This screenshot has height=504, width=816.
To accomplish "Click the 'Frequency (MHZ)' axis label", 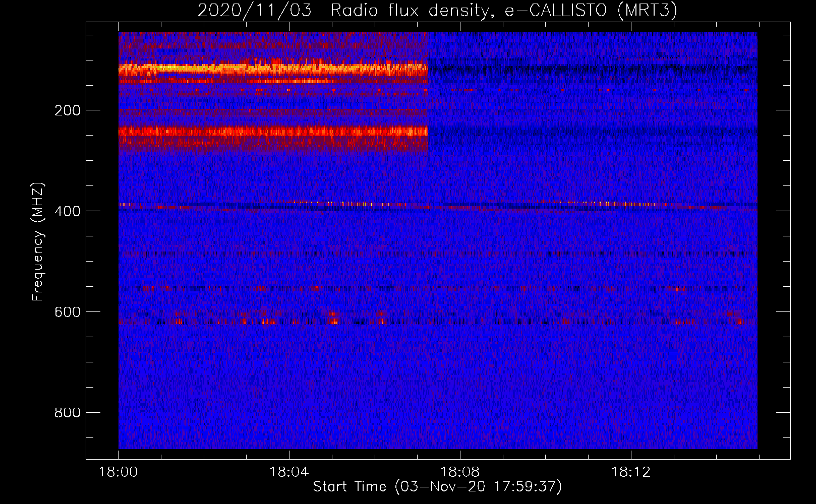I will pos(38,242).
